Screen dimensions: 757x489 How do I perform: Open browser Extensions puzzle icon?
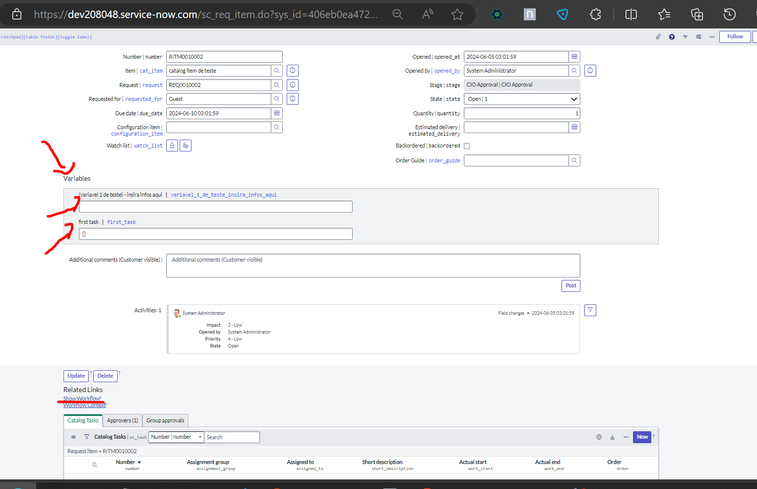click(596, 14)
